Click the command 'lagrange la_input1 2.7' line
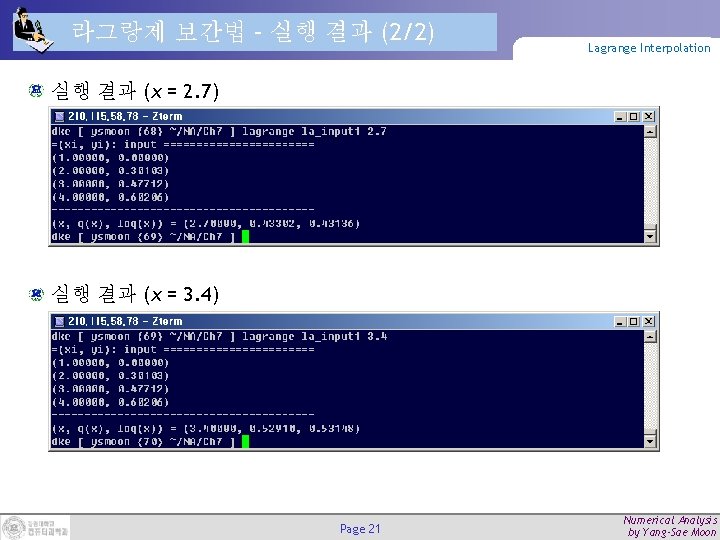 [x=314, y=132]
